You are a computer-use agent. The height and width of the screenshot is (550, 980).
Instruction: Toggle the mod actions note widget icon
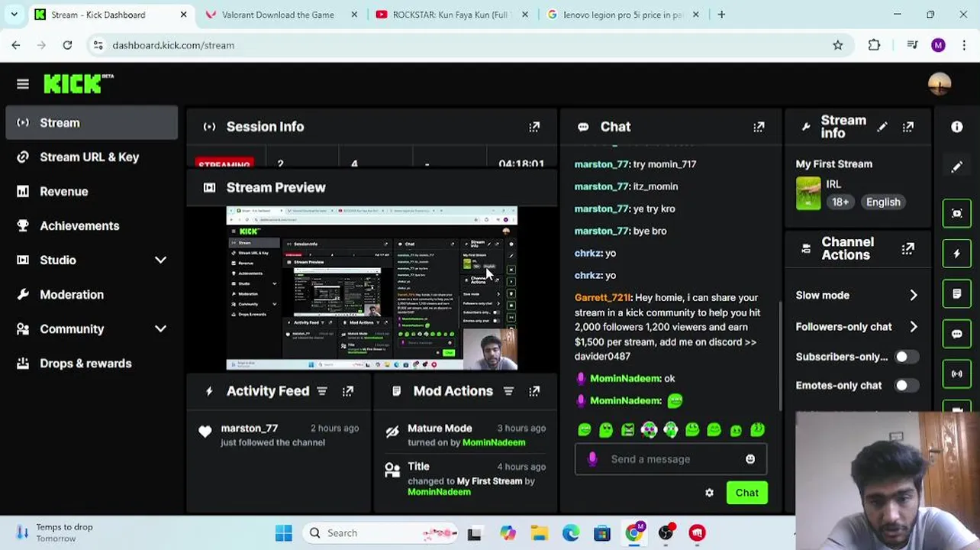pos(957,293)
